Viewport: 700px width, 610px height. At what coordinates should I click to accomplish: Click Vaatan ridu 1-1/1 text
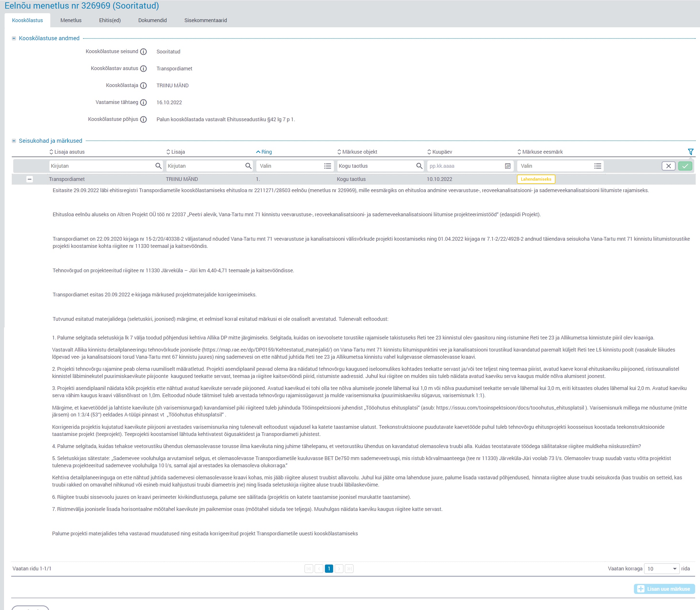click(32, 568)
